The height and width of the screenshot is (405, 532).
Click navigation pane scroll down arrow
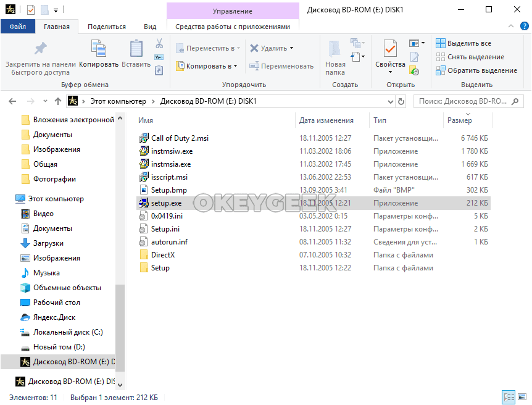tap(120, 385)
